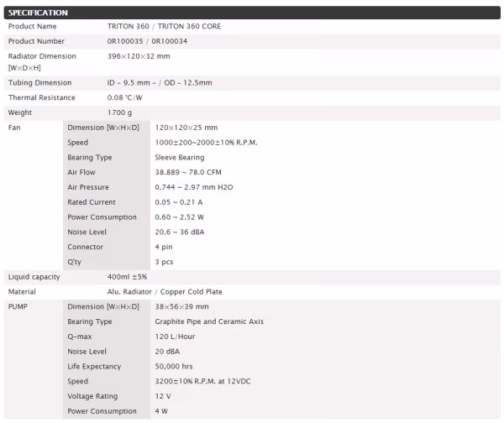Click the 'Air Flow' label

[81, 173]
